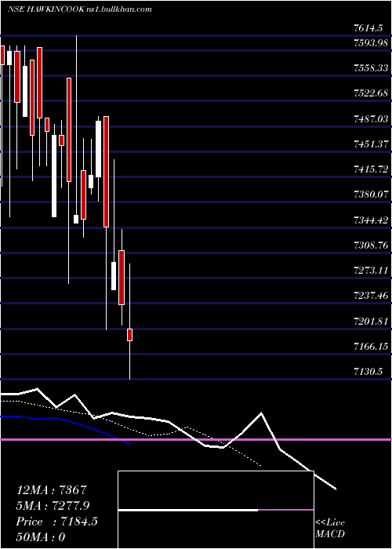Click the pink horizontal zero line
Viewport: 392px width, 549px height.
pos(196,439)
